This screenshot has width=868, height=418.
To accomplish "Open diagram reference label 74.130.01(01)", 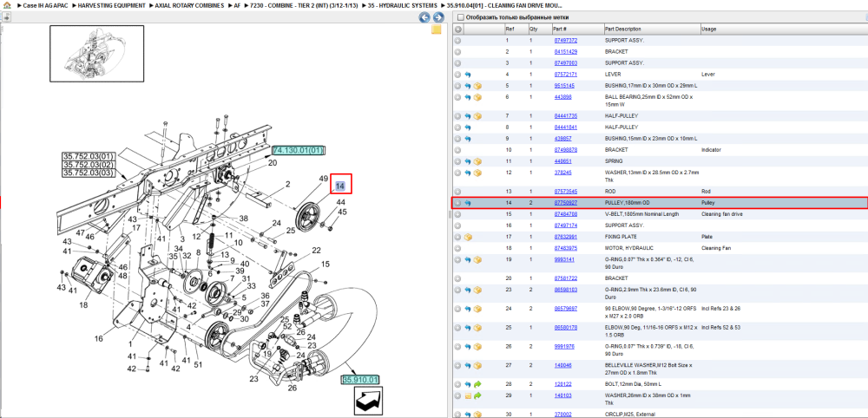I will 299,150.
